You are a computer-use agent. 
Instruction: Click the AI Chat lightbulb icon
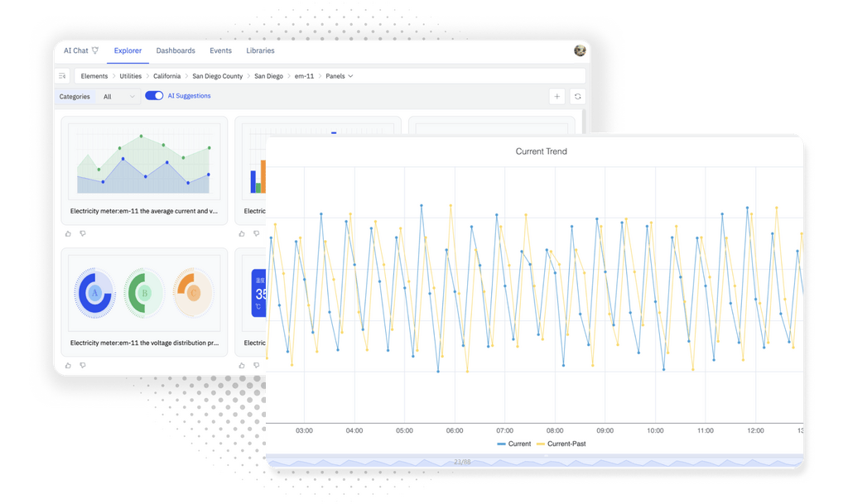(x=96, y=50)
